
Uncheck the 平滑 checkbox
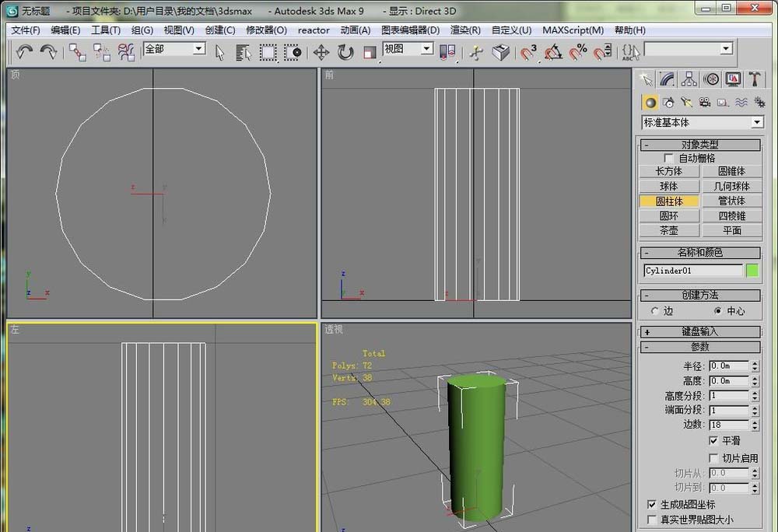[713, 440]
